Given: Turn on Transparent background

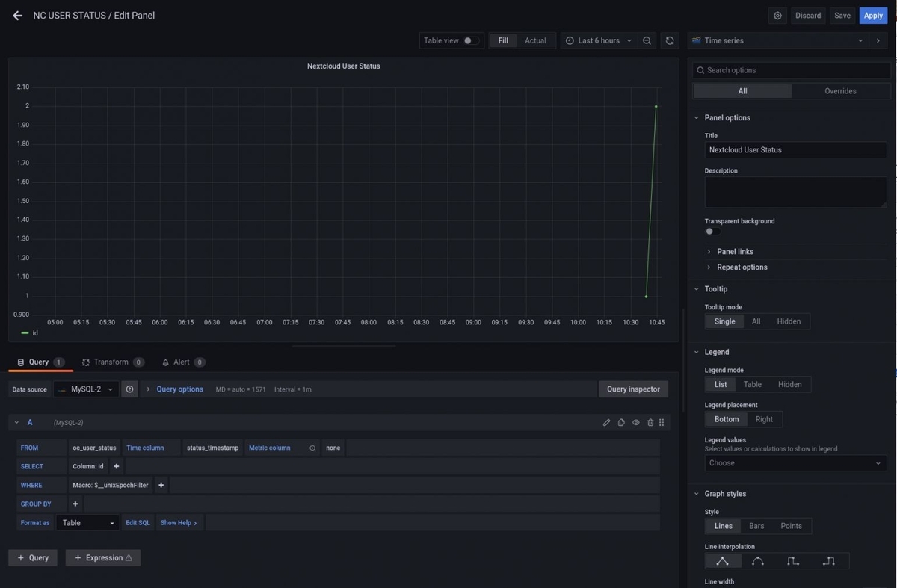Looking at the screenshot, I should [x=710, y=231].
